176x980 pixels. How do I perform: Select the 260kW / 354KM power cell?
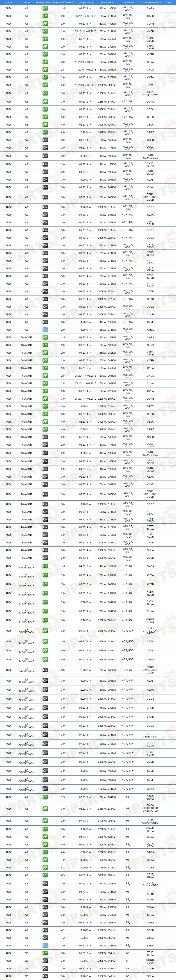pos(107,953)
